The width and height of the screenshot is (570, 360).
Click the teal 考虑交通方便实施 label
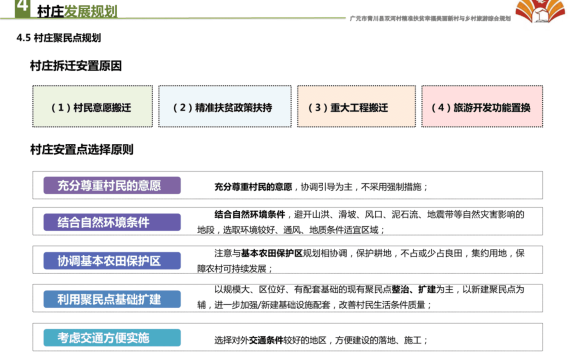(x=112, y=338)
